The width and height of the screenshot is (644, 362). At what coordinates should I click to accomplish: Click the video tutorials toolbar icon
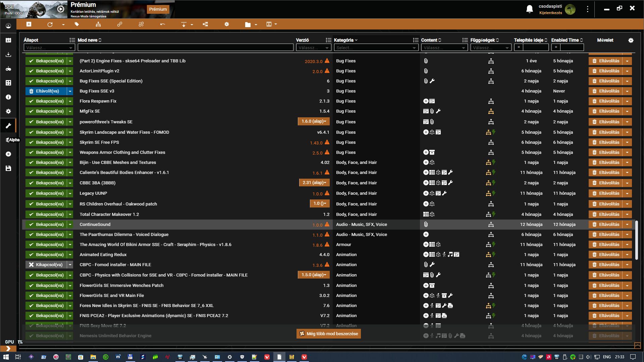[x=269, y=24]
